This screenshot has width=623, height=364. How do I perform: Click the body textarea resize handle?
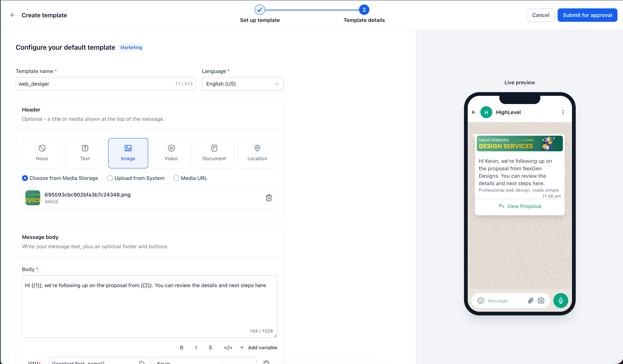(x=275, y=336)
